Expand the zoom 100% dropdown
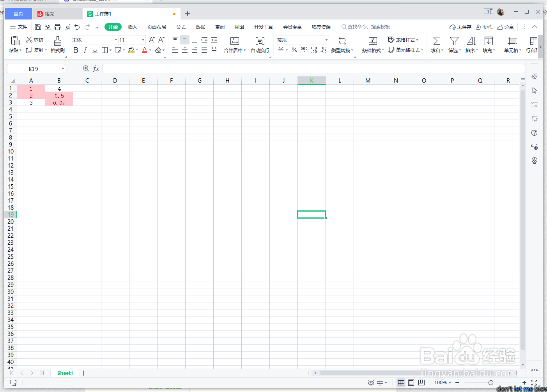The width and height of the screenshot is (547, 392). [450, 383]
